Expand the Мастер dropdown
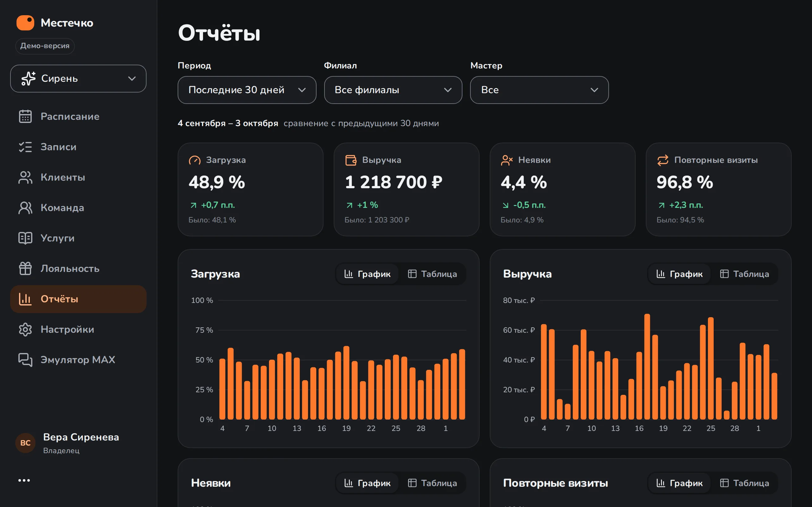The height and width of the screenshot is (507, 812). [x=539, y=90]
